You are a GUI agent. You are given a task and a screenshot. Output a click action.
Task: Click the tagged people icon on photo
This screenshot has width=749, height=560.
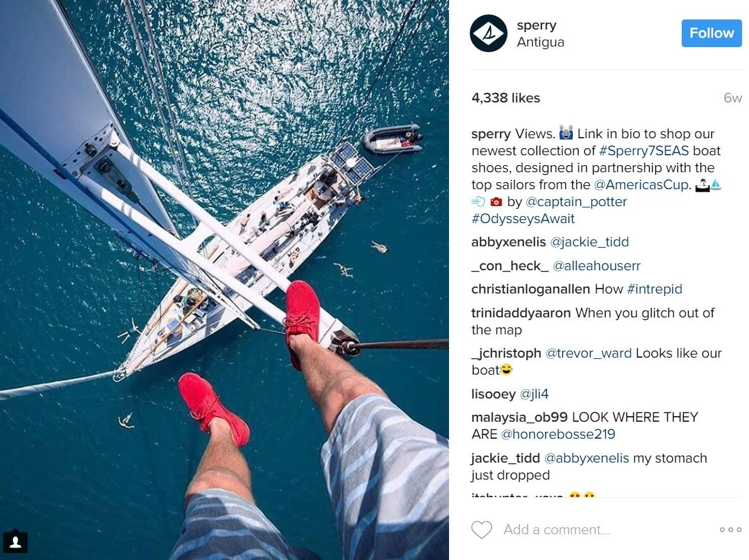(x=15, y=542)
